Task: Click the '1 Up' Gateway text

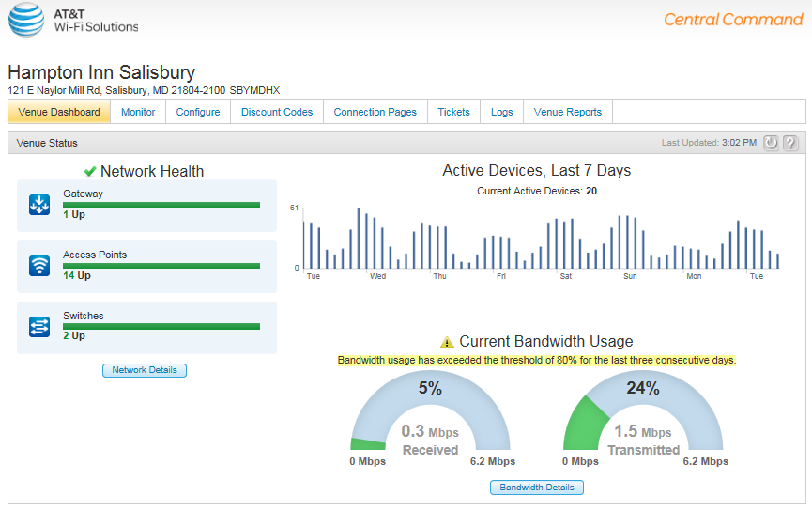Action: tap(74, 214)
